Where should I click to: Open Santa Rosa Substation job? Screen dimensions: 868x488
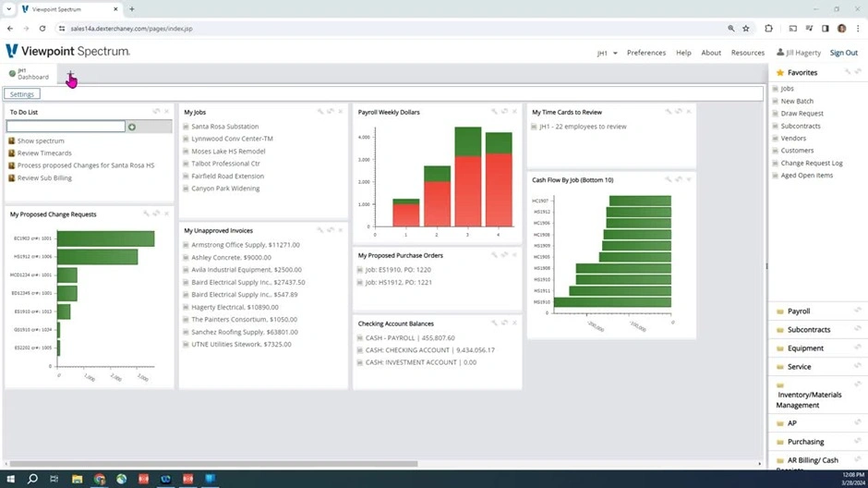[224, 127]
